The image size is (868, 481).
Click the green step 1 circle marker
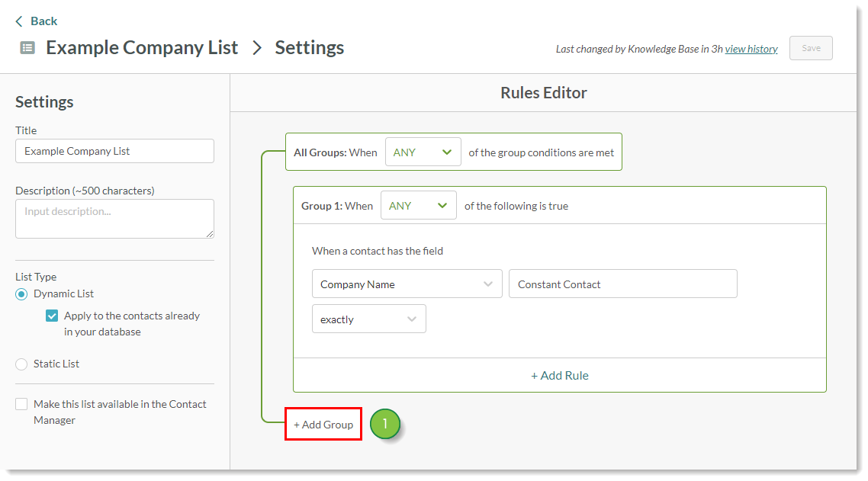385,425
